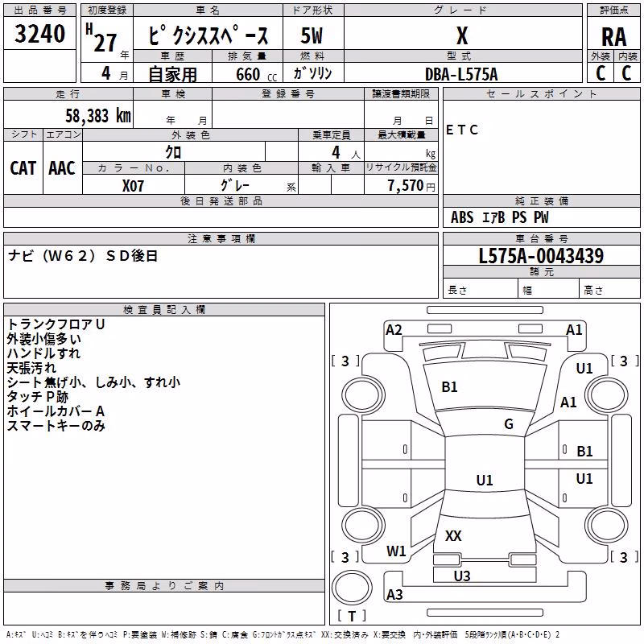Click U1 mark on the roof

[x=485, y=480]
